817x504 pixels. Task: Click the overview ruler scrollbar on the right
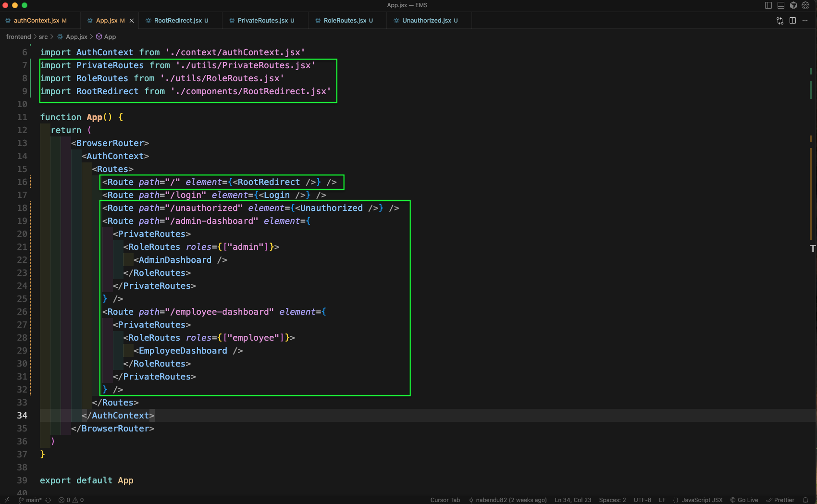tap(812, 269)
